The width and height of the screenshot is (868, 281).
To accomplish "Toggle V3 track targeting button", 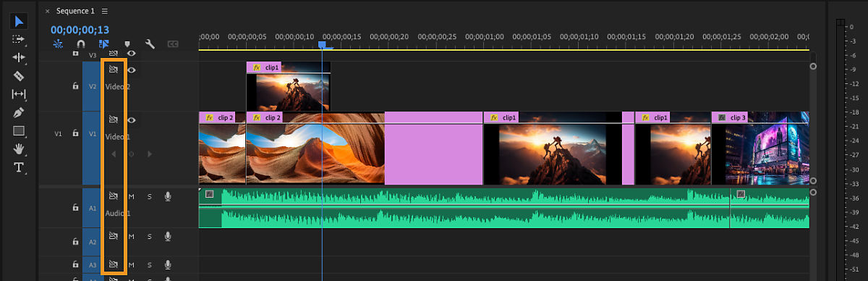I will 92,56.
